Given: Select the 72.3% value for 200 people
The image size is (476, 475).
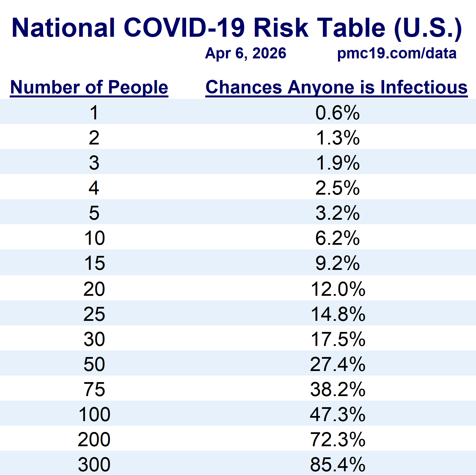Looking at the screenshot, I should 337,439.
